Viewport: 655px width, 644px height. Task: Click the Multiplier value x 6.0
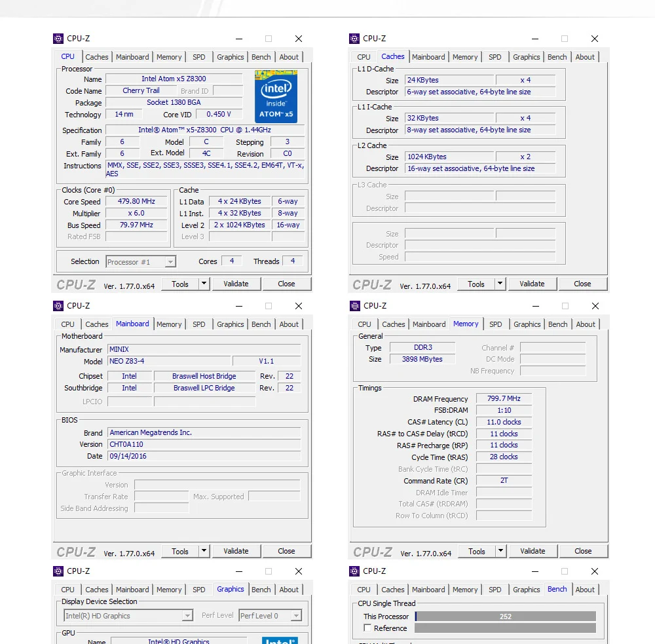(136, 213)
